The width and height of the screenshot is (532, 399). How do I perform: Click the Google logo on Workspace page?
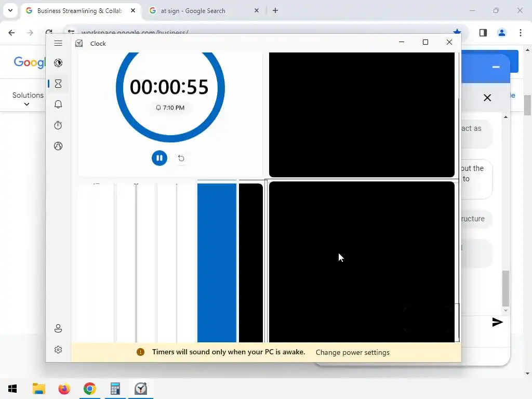coord(30,62)
